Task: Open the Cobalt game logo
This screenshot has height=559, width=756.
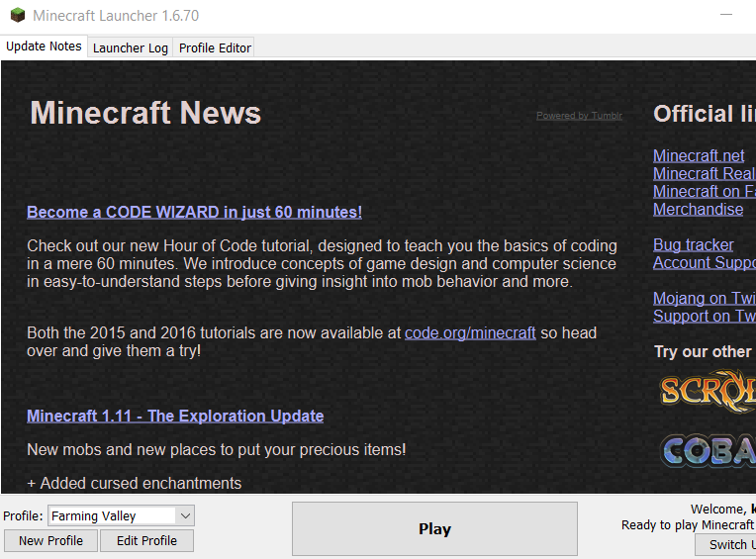Action: tap(708, 450)
